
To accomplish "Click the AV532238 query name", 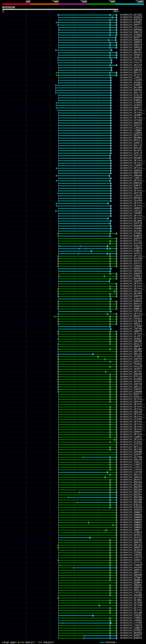I will point(8,7).
